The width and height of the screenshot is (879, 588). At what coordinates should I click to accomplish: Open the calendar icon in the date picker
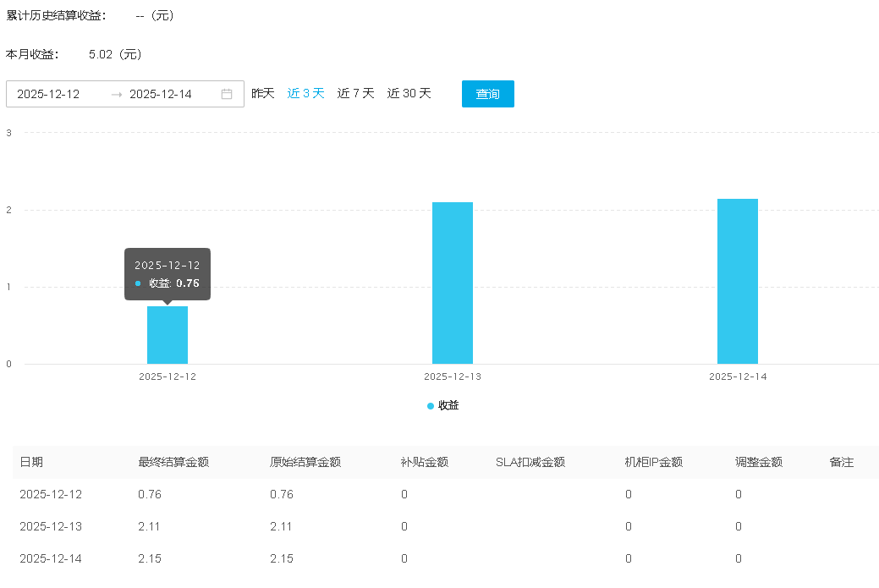tap(225, 94)
